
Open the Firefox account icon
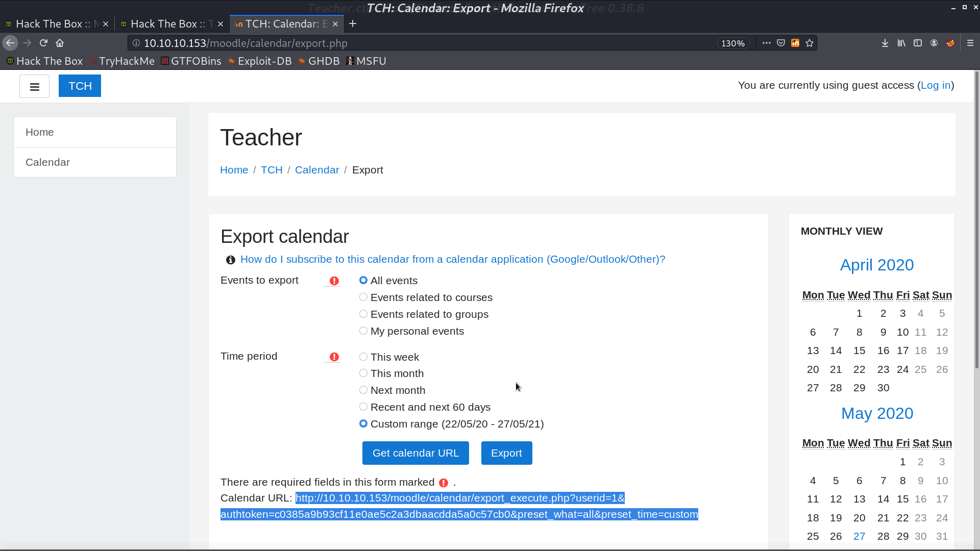(x=934, y=43)
